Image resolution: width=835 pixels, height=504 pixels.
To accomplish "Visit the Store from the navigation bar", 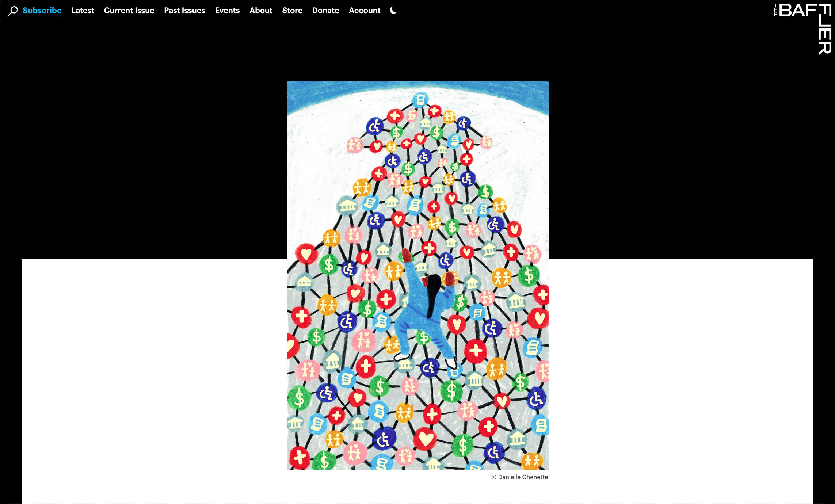I will pos(292,11).
